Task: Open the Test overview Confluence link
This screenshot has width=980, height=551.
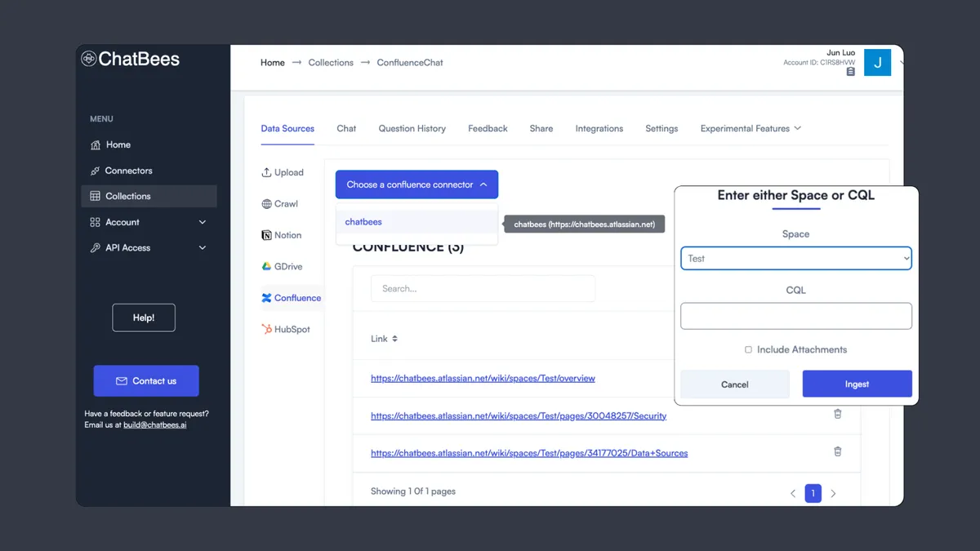Action: (483, 379)
